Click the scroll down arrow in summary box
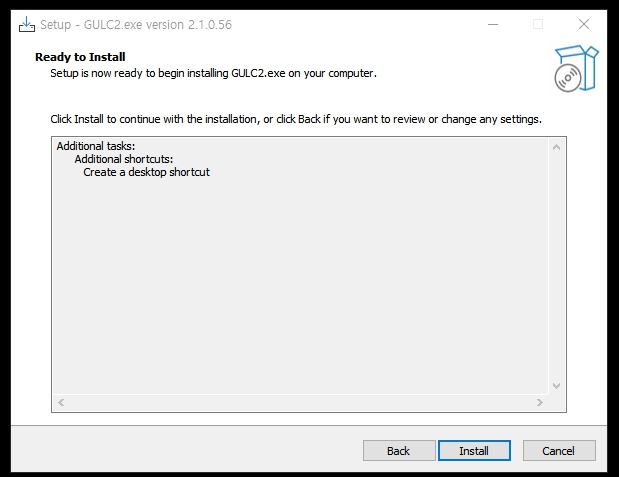Image resolution: width=619 pixels, height=477 pixels. pyautogui.click(x=557, y=385)
